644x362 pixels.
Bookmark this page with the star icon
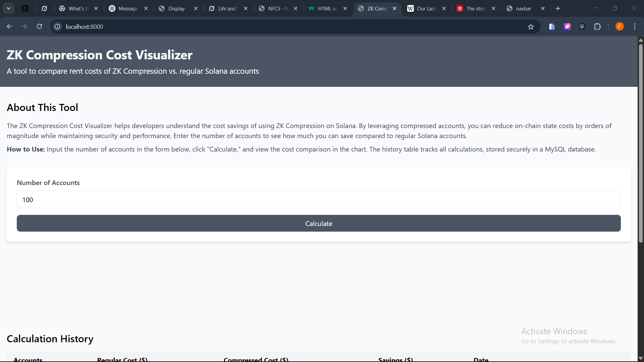(531, 26)
